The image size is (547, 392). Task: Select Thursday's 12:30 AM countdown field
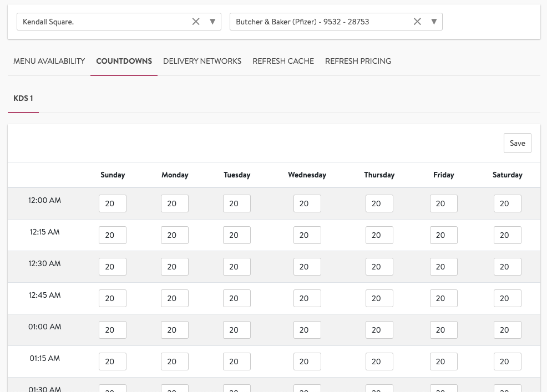[379, 267]
